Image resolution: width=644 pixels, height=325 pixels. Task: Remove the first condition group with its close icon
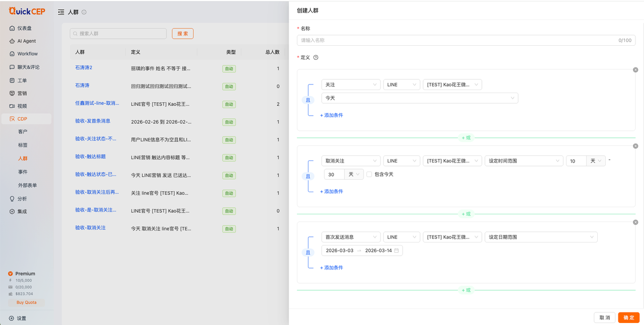tap(635, 70)
